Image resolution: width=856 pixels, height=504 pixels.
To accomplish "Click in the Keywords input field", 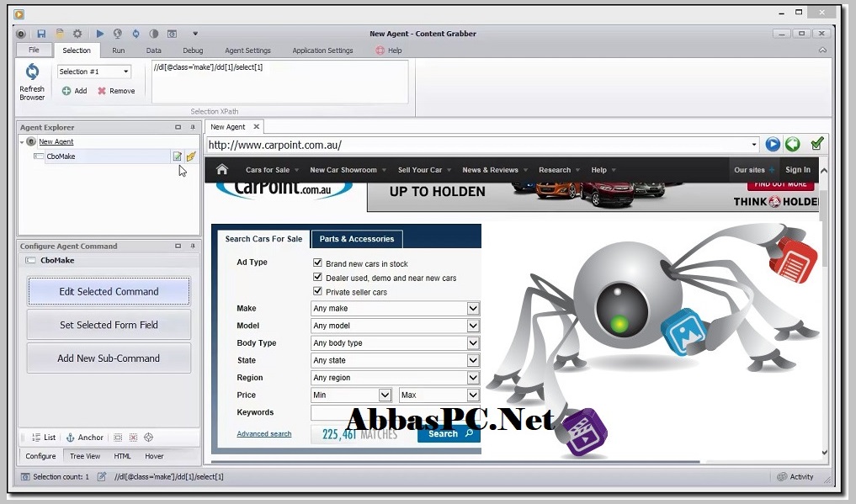I will click(396, 413).
